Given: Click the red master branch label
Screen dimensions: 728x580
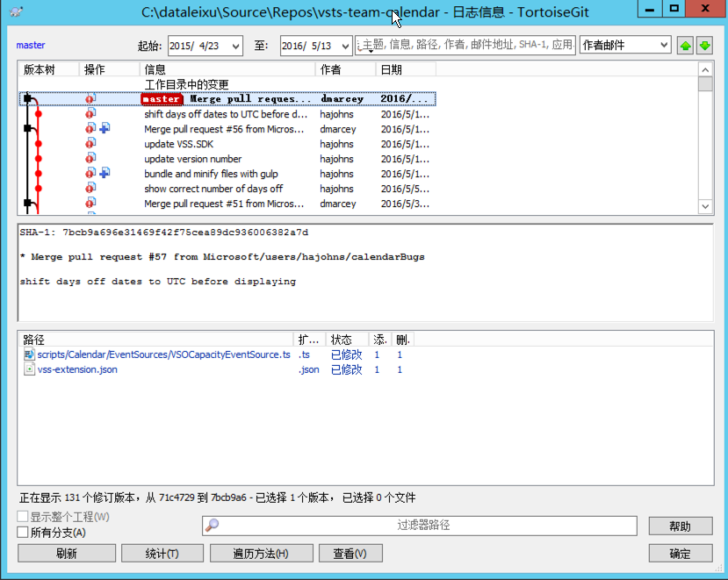Looking at the screenshot, I should (162, 99).
